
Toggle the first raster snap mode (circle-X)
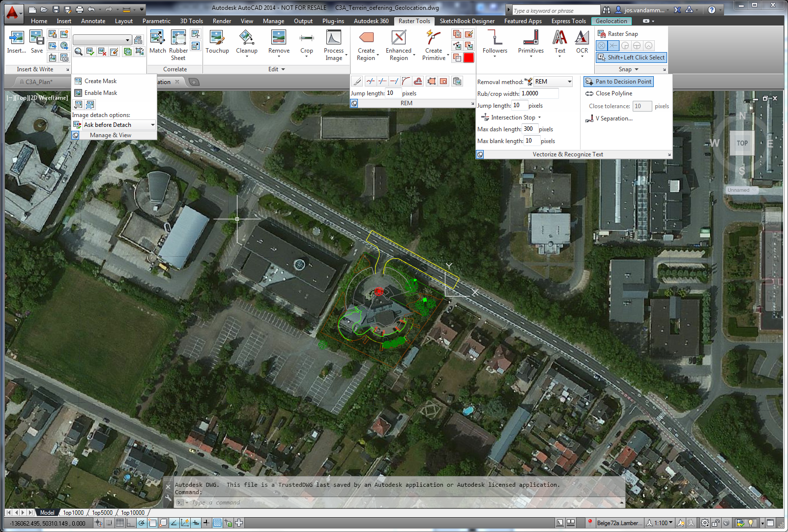click(602, 46)
